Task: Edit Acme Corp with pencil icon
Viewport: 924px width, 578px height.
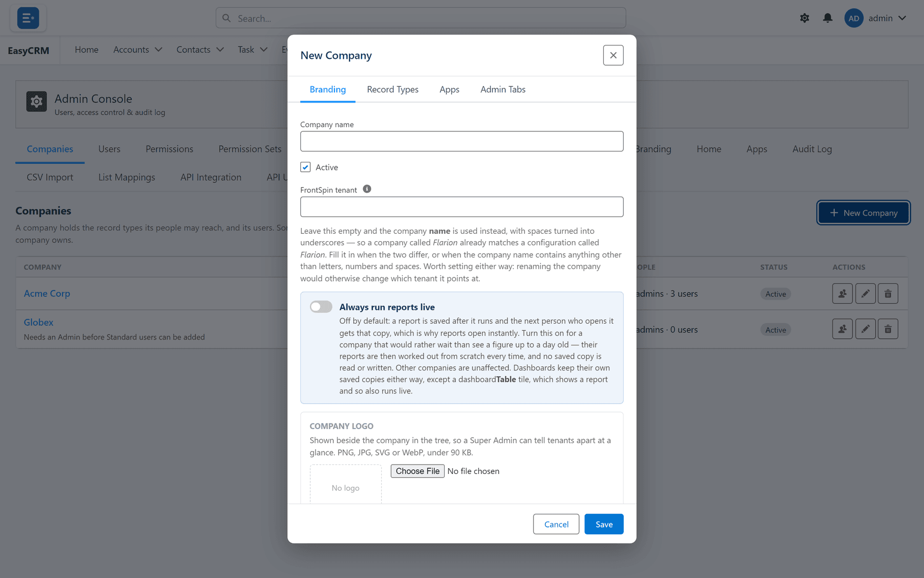Action: click(x=865, y=293)
